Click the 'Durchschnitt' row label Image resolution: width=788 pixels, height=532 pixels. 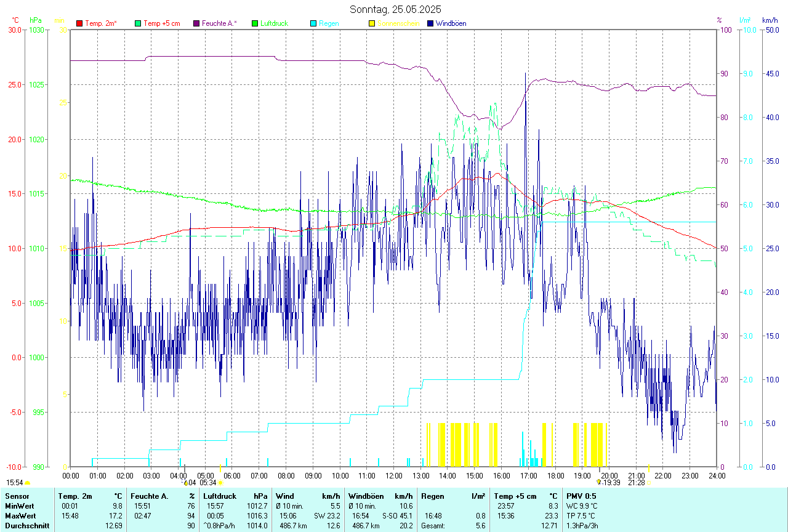tap(26, 525)
